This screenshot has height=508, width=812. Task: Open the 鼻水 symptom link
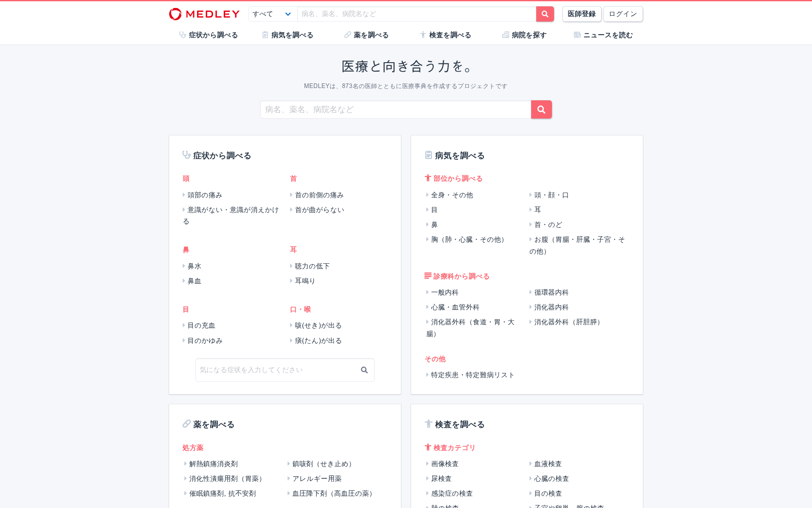click(x=194, y=266)
